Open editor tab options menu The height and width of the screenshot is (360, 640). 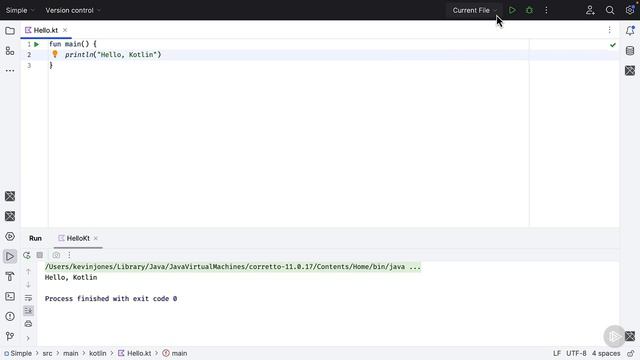tap(609, 30)
